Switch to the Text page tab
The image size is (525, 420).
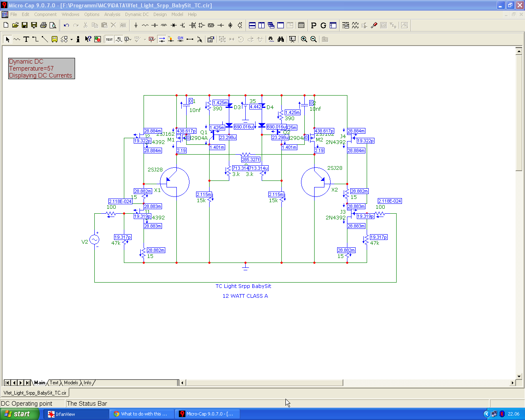(x=54, y=383)
